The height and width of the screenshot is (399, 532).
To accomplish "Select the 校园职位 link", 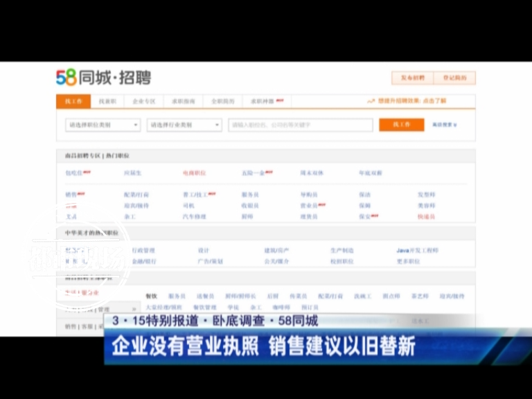I will tap(342, 261).
